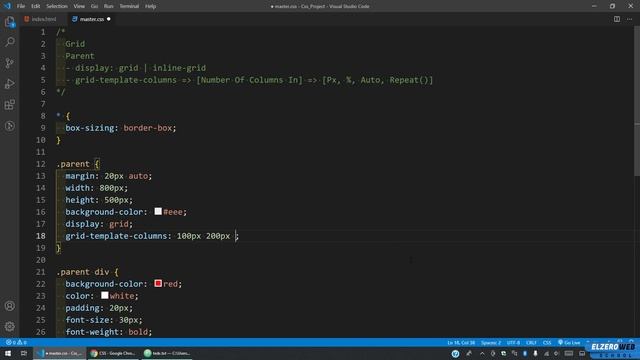This screenshot has width=640, height=360.
Task: Click Go Live in status bar
Action: (569, 342)
